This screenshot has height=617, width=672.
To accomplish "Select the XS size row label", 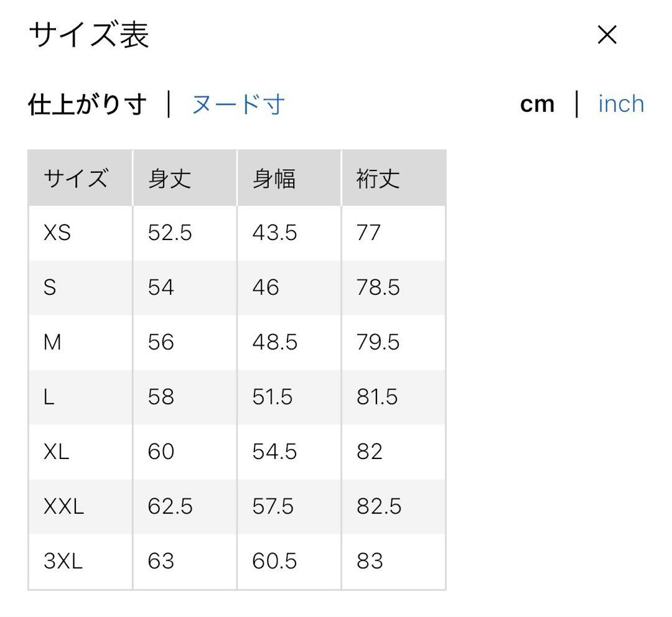I will coord(57,233).
